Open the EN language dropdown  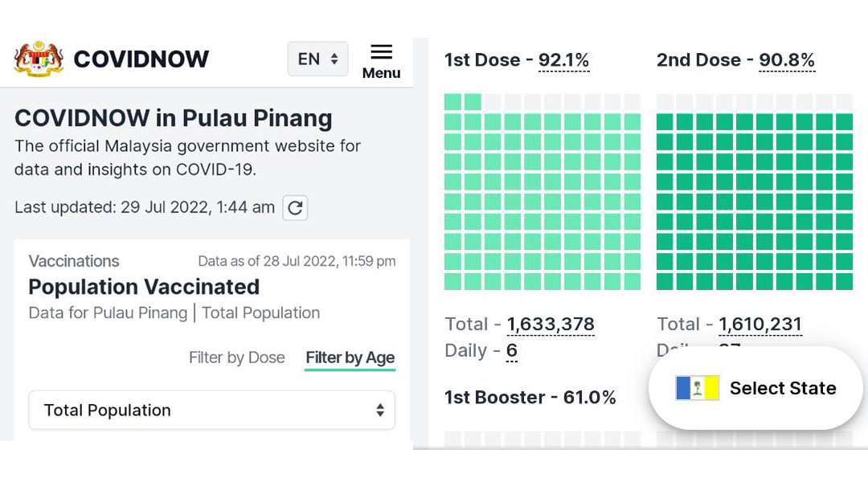click(x=317, y=59)
